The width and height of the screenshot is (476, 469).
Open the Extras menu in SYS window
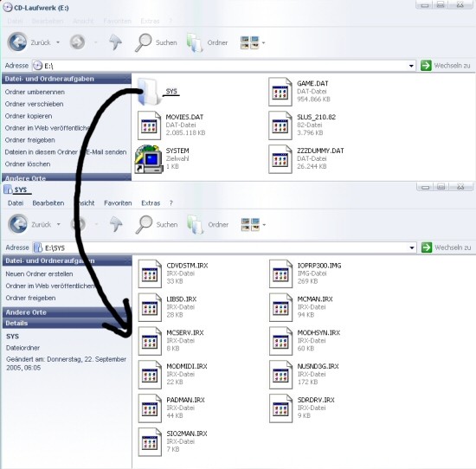click(x=151, y=203)
